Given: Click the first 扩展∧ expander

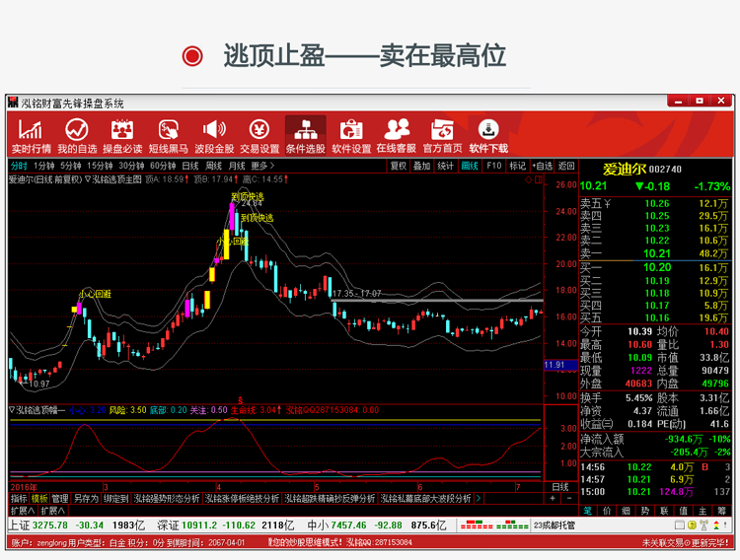Looking at the screenshot, I should pyautogui.click(x=23, y=511).
